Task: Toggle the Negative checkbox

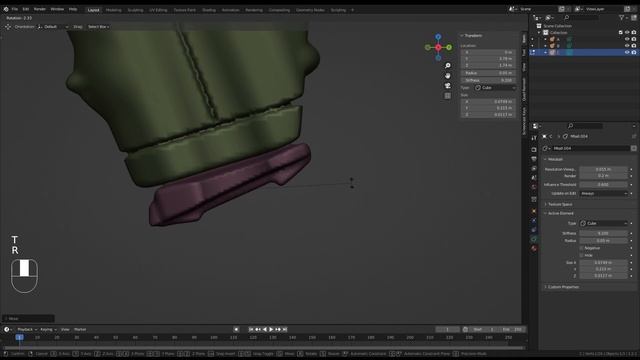Action: point(582,248)
